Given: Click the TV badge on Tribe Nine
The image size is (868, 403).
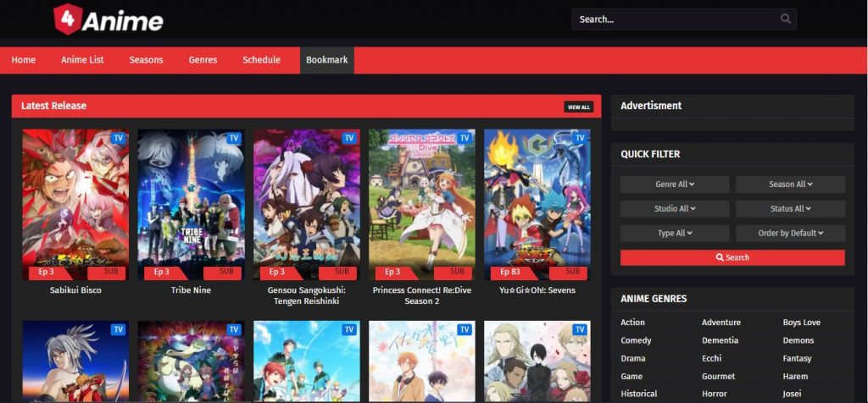Looking at the screenshot, I should (x=234, y=138).
